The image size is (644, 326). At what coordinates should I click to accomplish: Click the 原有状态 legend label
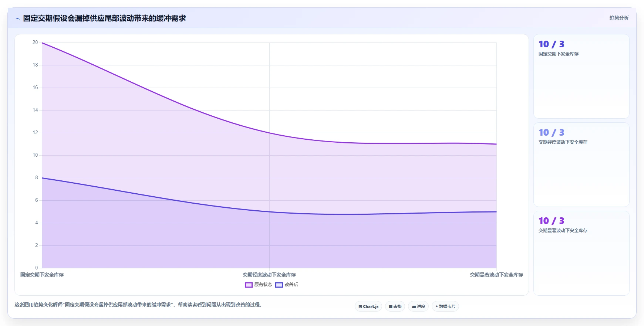[263, 285]
